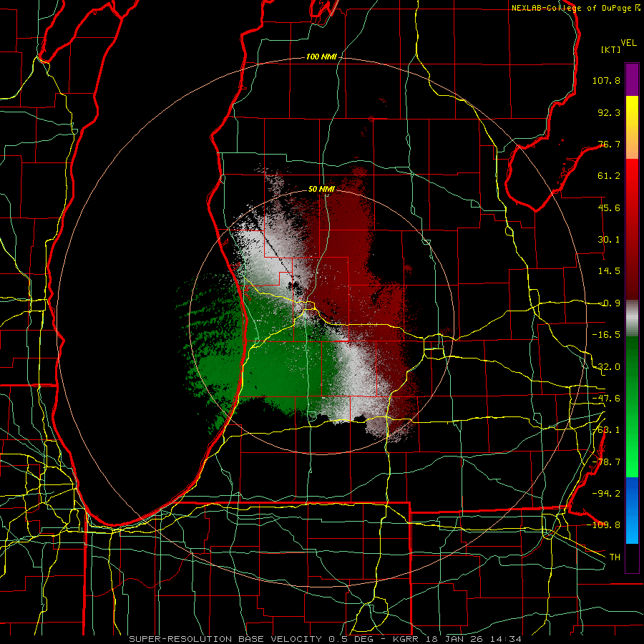Image resolution: width=644 pixels, height=644 pixels.
Task: Click the yellow segment of velocity color bar
Action: pos(632,112)
